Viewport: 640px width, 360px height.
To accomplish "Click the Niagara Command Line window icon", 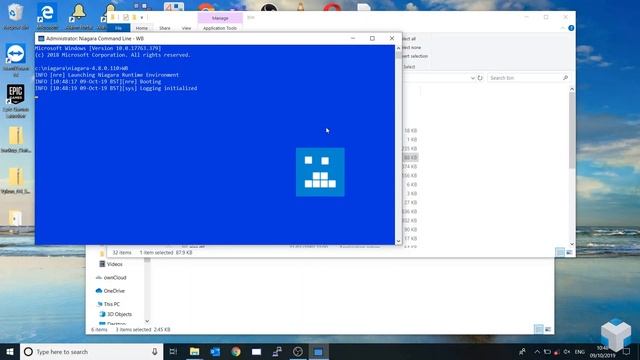I will [41, 38].
